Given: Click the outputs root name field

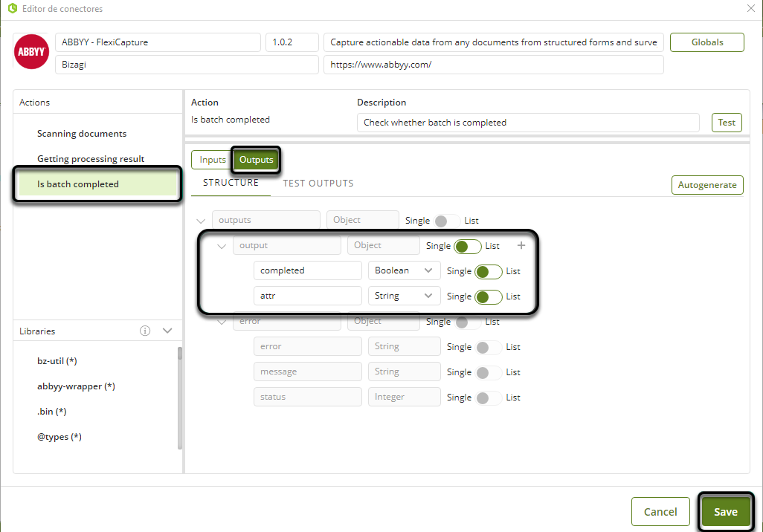Looking at the screenshot, I should [x=266, y=220].
